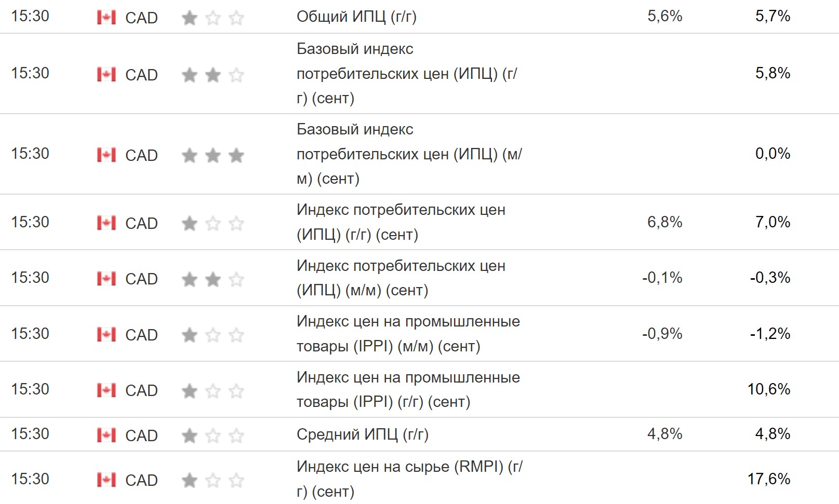Screen dimensions: 839x504
Task: Open Индекс цен на сырье (RMPI) event
Action: 409,479
